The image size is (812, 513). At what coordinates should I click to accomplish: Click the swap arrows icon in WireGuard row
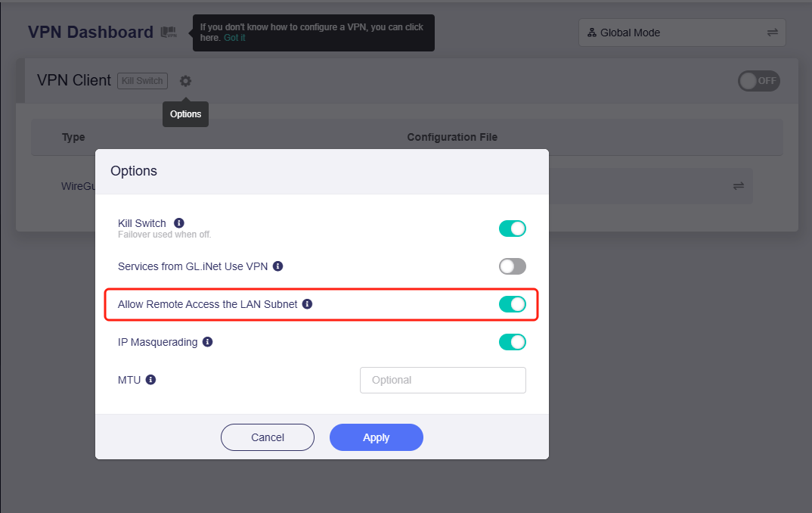point(738,186)
